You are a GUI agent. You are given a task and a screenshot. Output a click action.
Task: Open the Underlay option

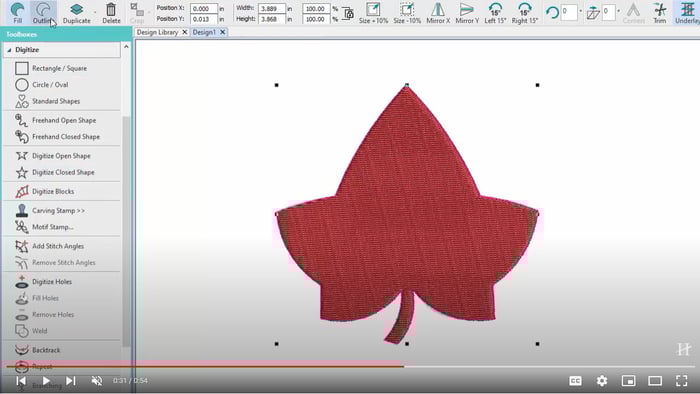[688, 12]
